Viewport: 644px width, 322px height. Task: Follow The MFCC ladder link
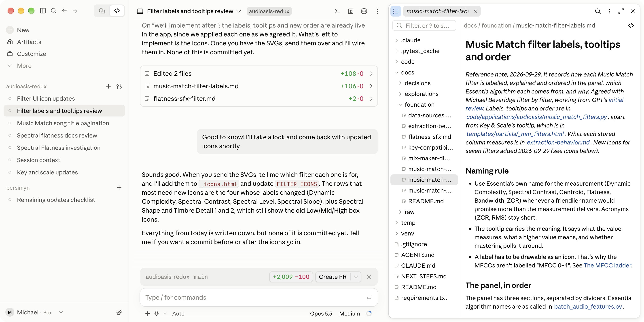coord(607,265)
